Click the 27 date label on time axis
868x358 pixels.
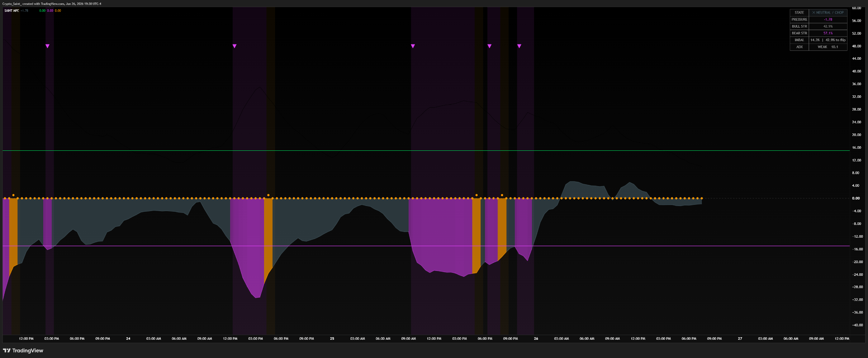pyautogui.click(x=740, y=339)
